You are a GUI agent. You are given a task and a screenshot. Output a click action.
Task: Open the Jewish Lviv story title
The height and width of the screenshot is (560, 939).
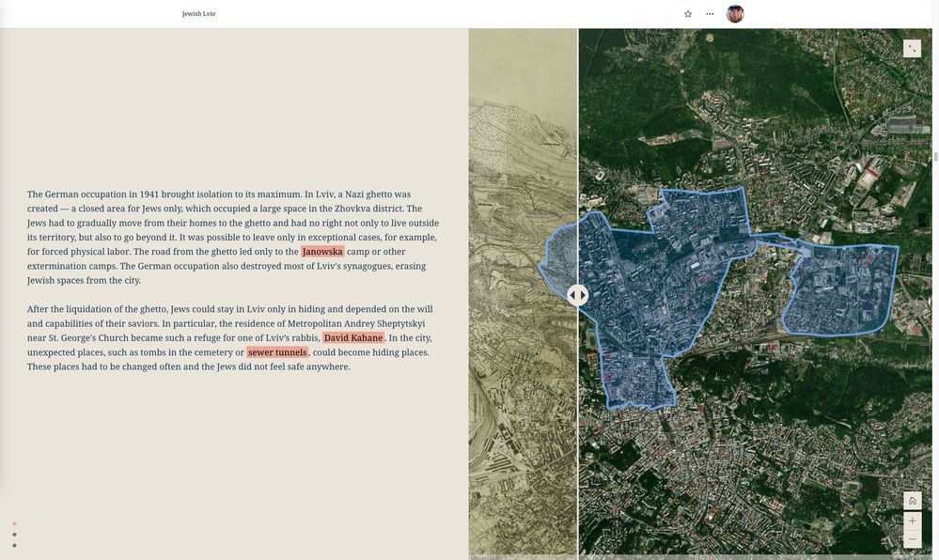click(198, 11)
